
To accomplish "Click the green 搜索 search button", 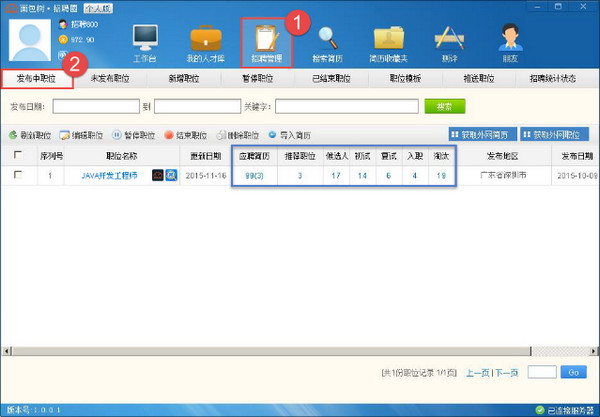I will (x=445, y=106).
